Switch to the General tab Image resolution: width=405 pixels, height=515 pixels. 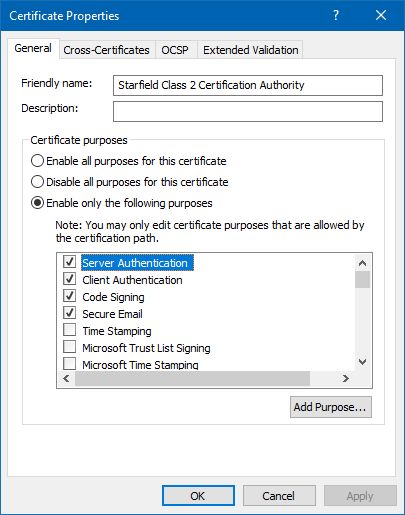pos(33,49)
